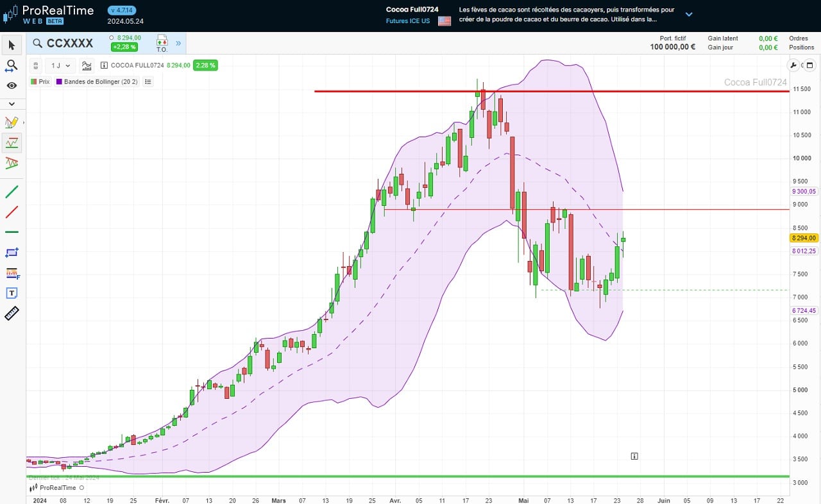This screenshot has height=504, width=821.
Task: Select the Fibonacci retracement tool
Action: (12, 273)
